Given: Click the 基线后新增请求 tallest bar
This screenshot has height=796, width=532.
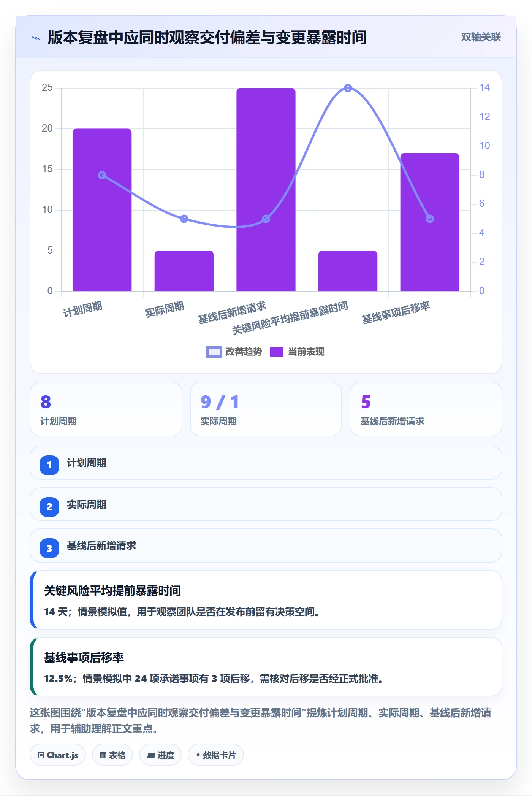Looking at the screenshot, I should 266,190.
